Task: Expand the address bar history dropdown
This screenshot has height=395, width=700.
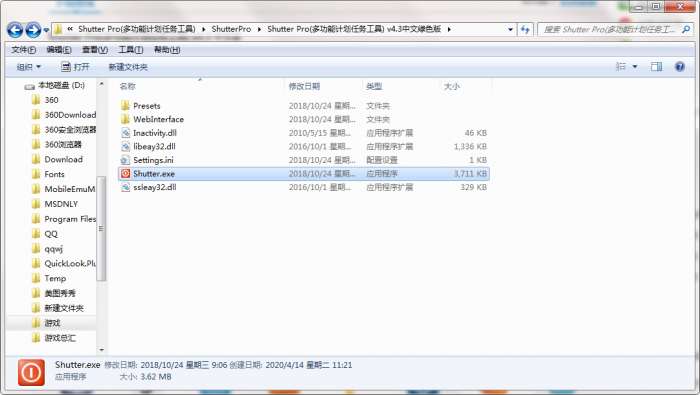Action: 510,29
